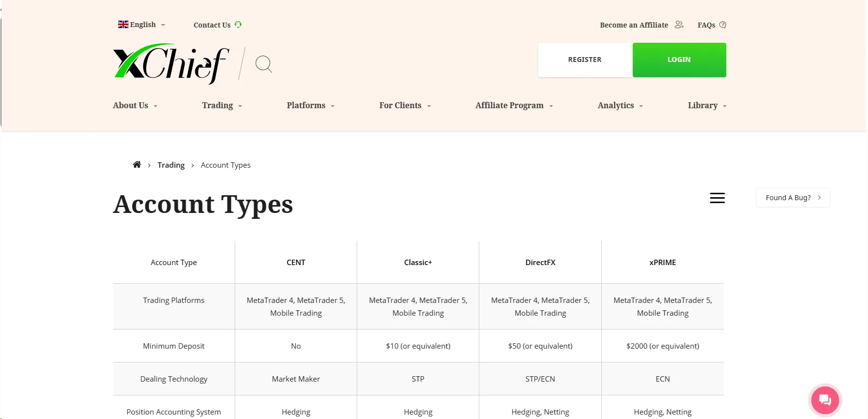This screenshot has width=868, height=419.
Task: Click the $2000 (or equivalent) cell
Action: pyautogui.click(x=663, y=346)
